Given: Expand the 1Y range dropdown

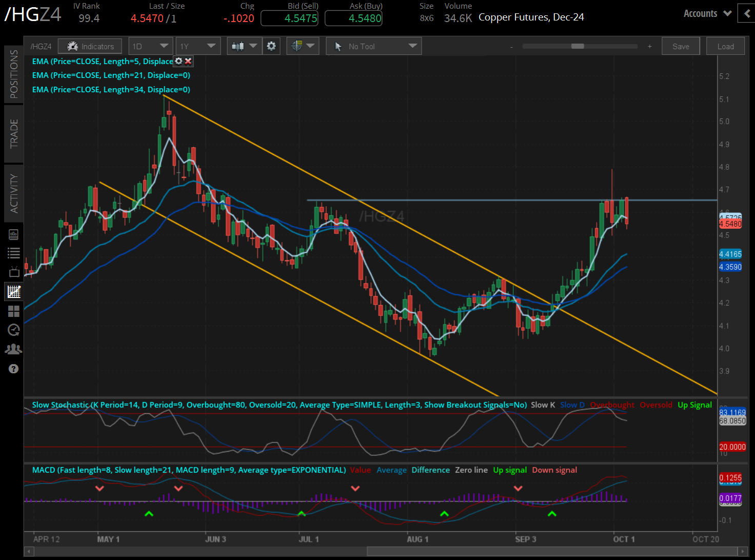Looking at the screenshot, I should click(197, 46).
